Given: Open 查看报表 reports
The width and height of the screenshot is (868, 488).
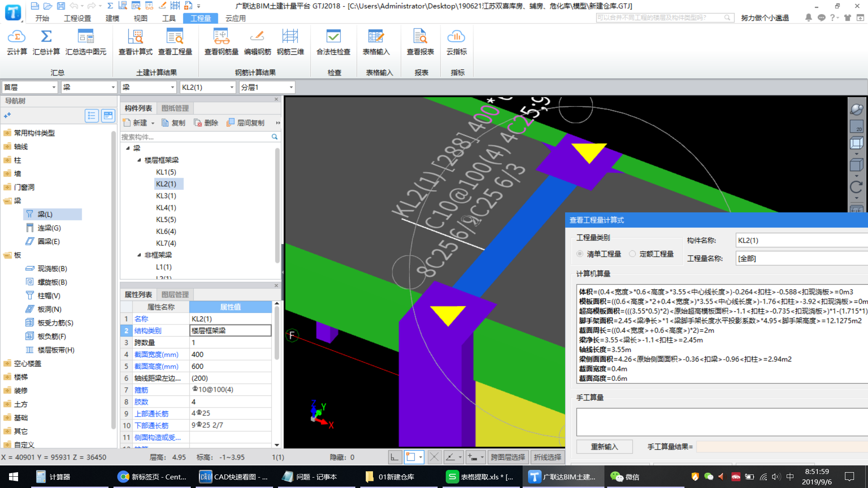Looking at the screenshot, I should [420, 42].
